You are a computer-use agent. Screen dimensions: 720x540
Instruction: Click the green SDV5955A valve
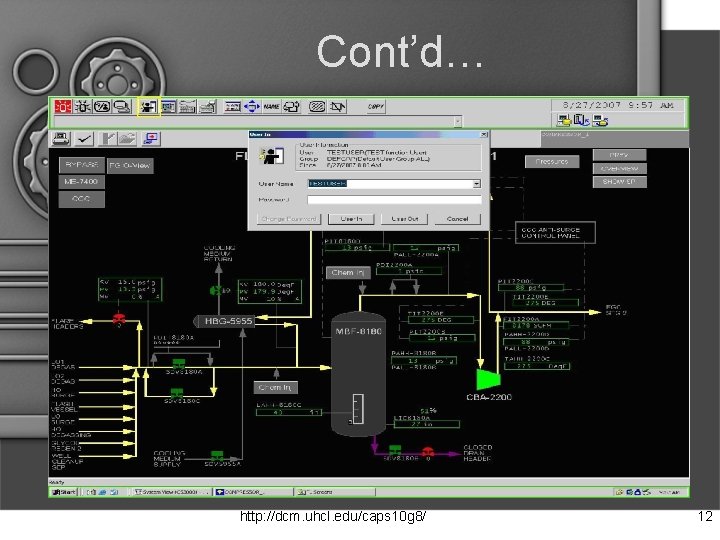tap(217, 455)
